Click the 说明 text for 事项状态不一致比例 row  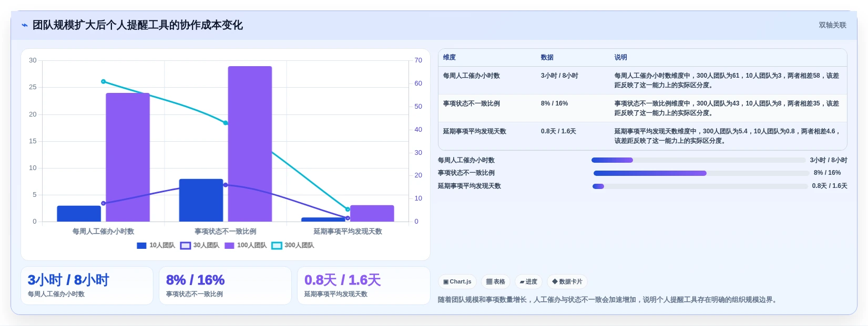coord(727,108)
